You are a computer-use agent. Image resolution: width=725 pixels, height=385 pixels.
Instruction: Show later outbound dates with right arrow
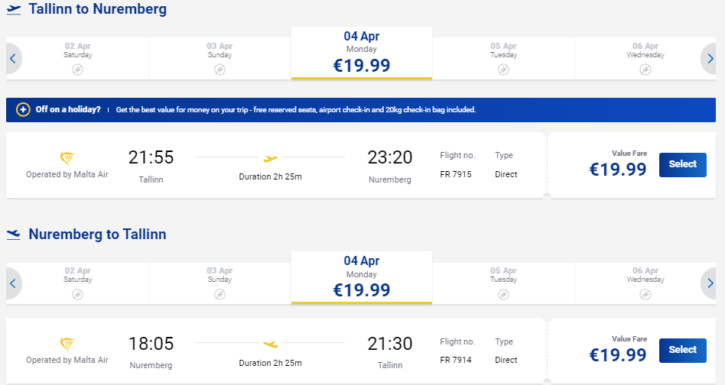point(710,59)
